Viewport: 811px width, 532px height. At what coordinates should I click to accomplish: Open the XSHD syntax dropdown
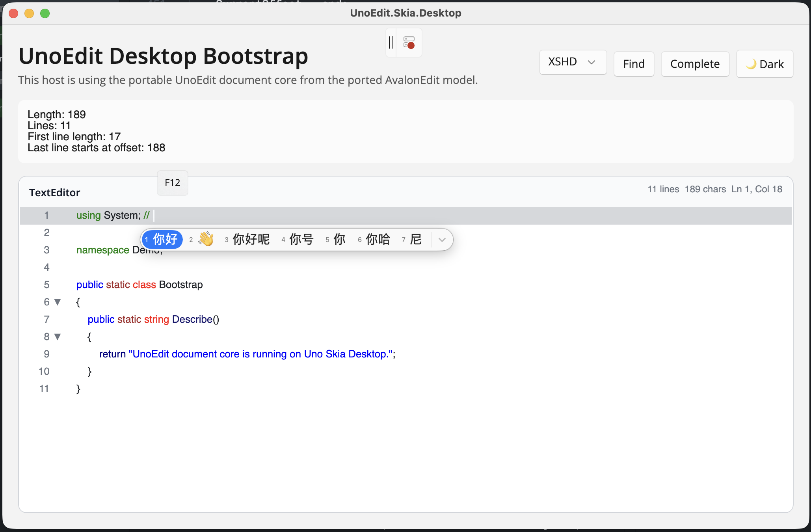573,62
